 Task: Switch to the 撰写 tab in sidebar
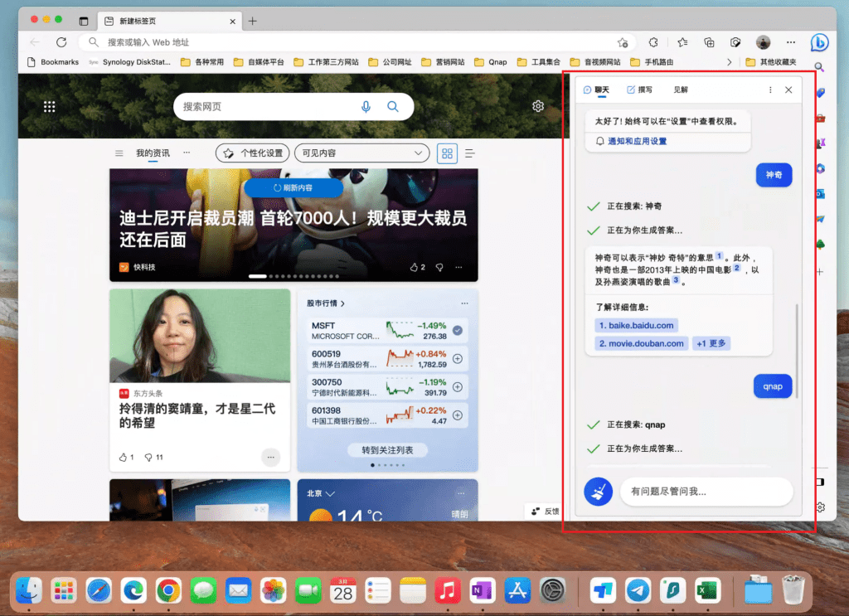pos(639,90)
